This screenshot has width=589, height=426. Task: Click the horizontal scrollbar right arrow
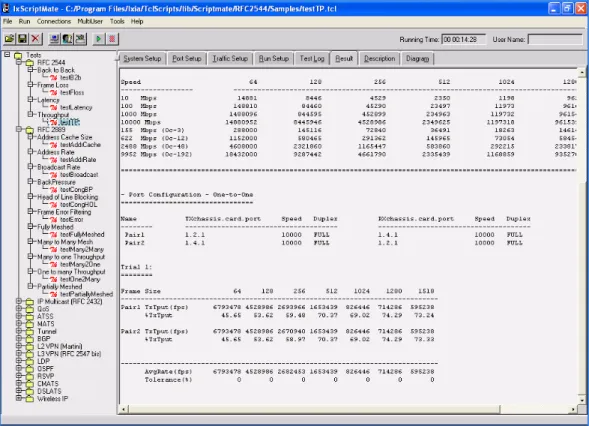[572, 409]
